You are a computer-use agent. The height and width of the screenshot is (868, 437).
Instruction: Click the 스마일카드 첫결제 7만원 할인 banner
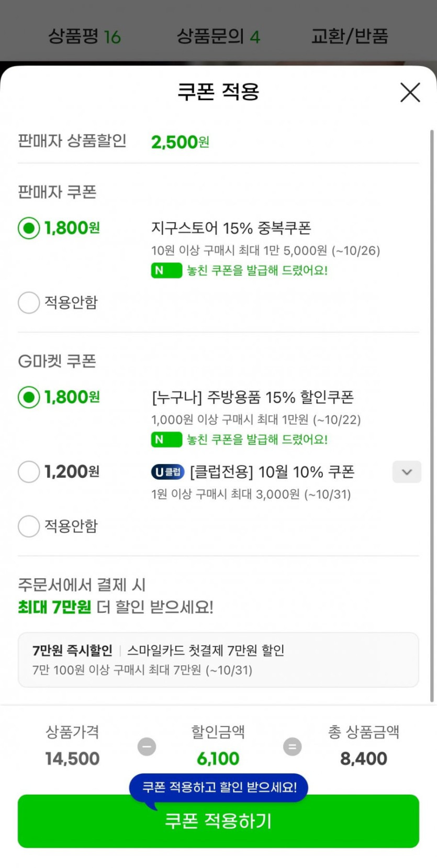pyautogui.click(x=218, y=660)
